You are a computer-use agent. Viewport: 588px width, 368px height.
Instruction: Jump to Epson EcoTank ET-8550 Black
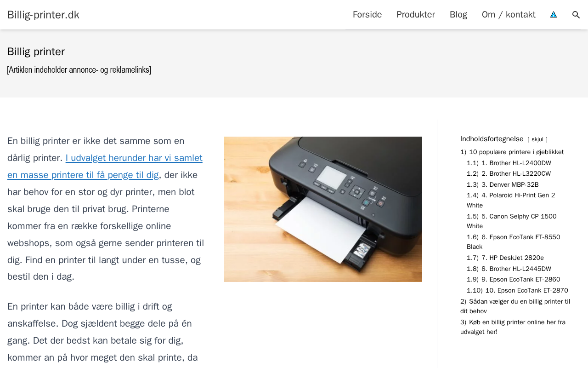pyautogui.click(x=514, y=242)
